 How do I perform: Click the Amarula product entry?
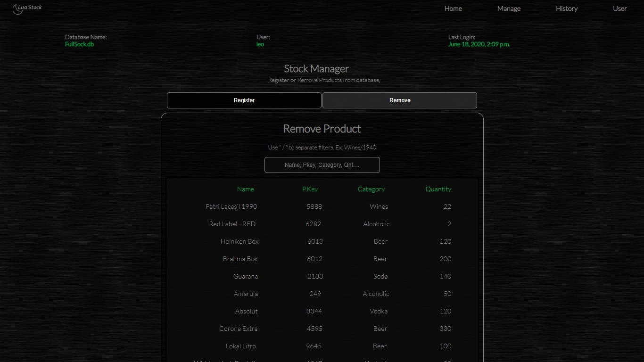(x=246, y=294)
